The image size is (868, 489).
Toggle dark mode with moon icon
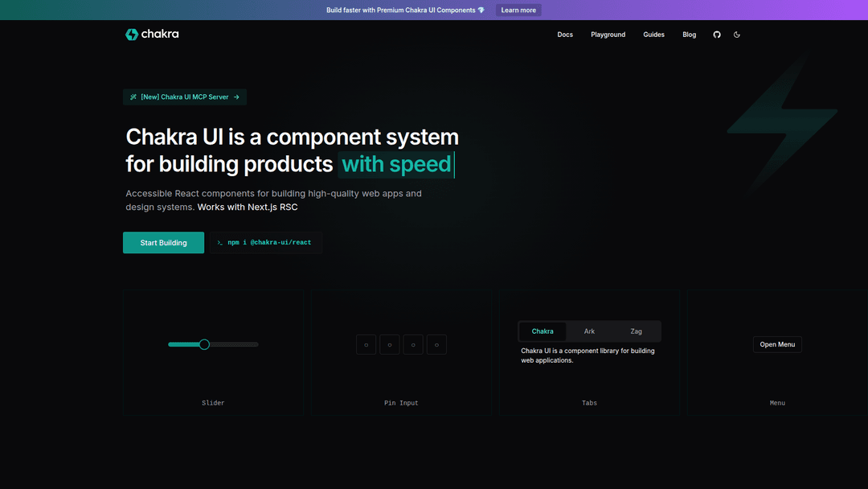[737, 35]
